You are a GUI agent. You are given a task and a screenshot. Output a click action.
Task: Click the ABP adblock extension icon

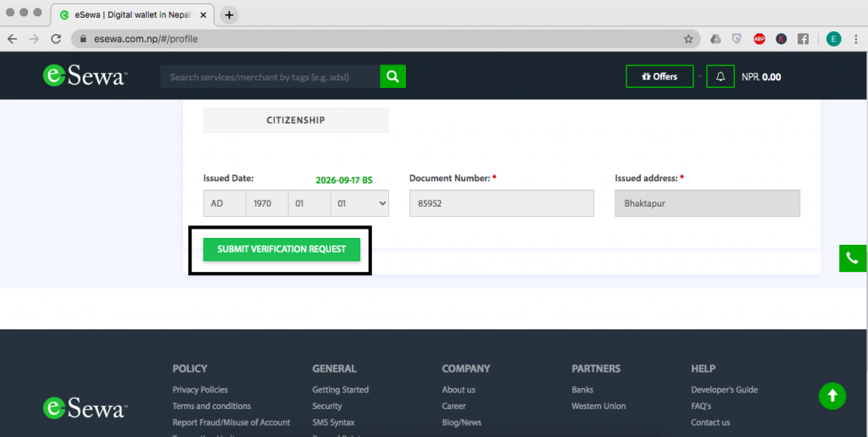(x=759, y=39)
